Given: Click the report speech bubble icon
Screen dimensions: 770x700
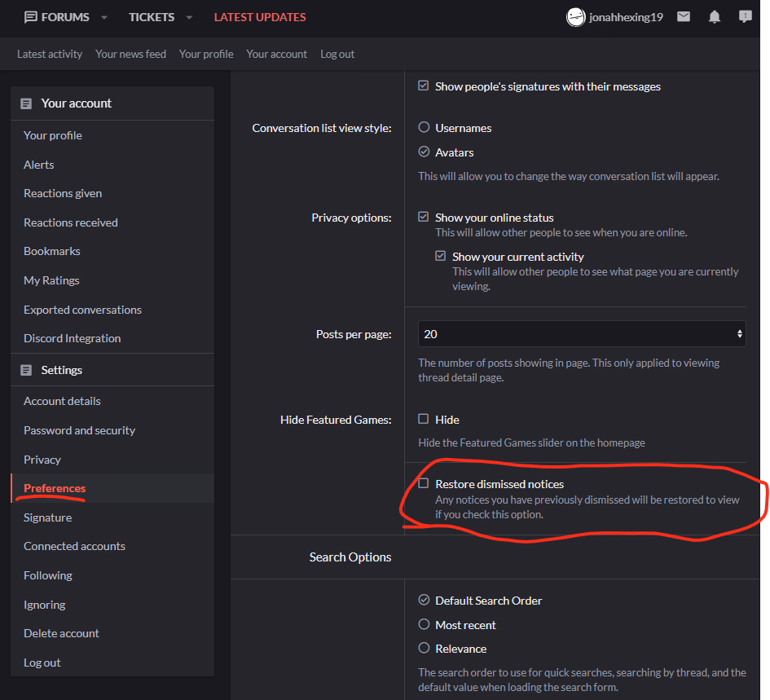Looking at the screenshot, I should coord(745,16).
